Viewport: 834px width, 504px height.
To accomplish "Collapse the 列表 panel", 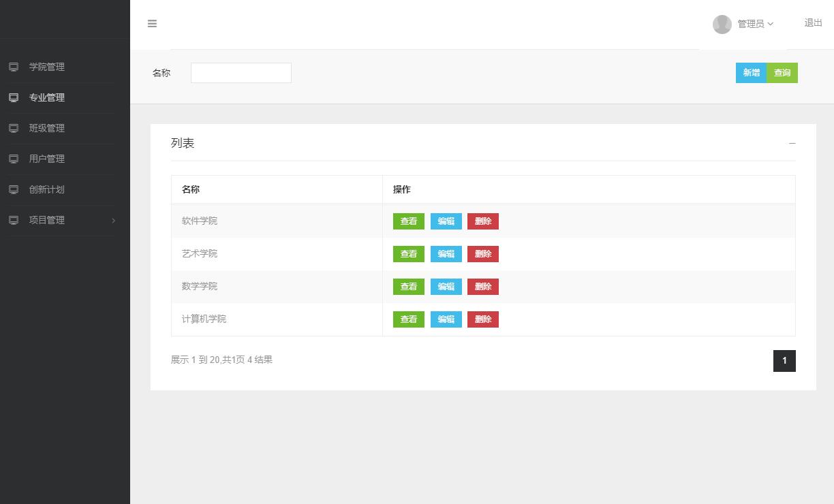I will [x=792, y=144].
